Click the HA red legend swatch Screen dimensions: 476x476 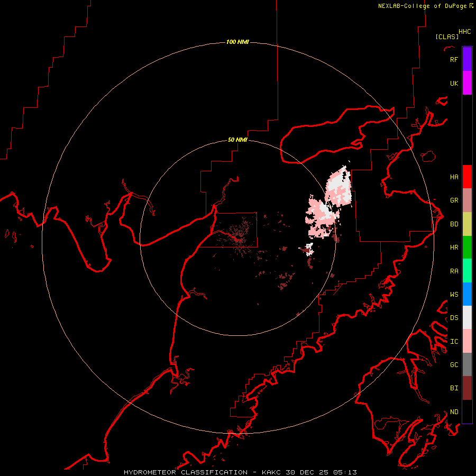[467, 177]
